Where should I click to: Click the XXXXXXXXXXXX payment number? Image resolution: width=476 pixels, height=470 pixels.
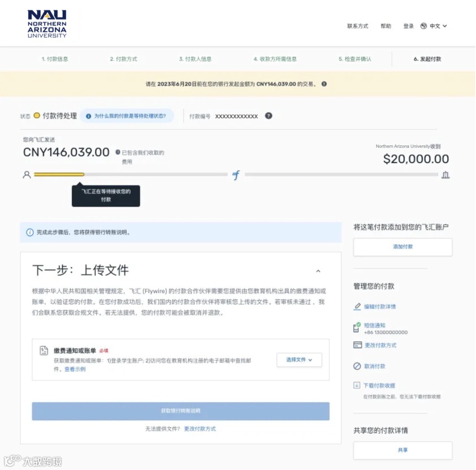tap(237, 116)
